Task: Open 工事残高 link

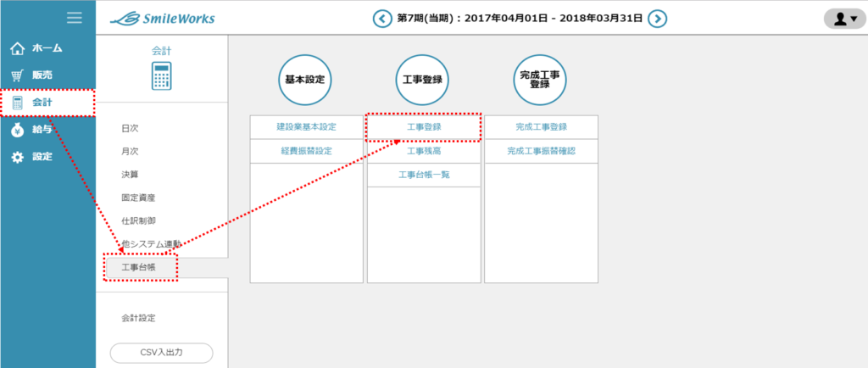Action: pos(424,151)
